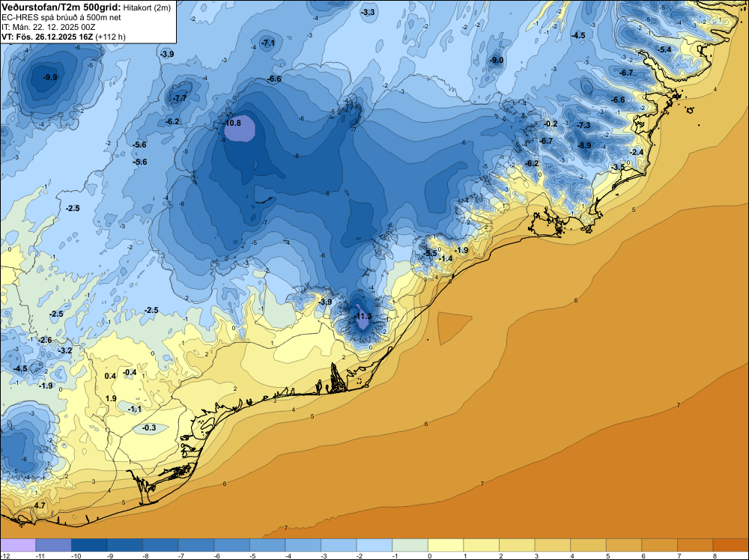Click the -8.9 temperature label
749x560 pixels.
584,145
